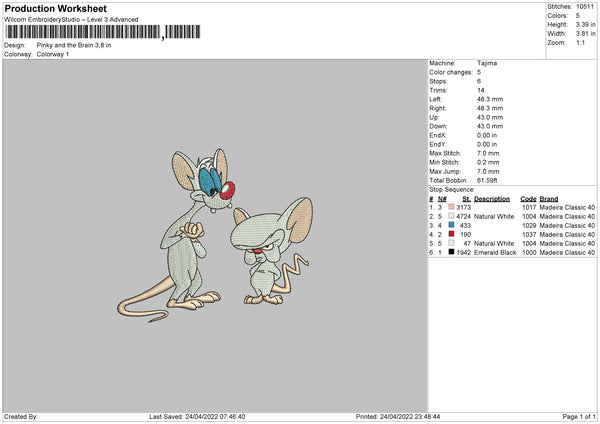Click the Production Worksheet heading
The width and height of the screenshot is (600, 424).
[55, 8]
